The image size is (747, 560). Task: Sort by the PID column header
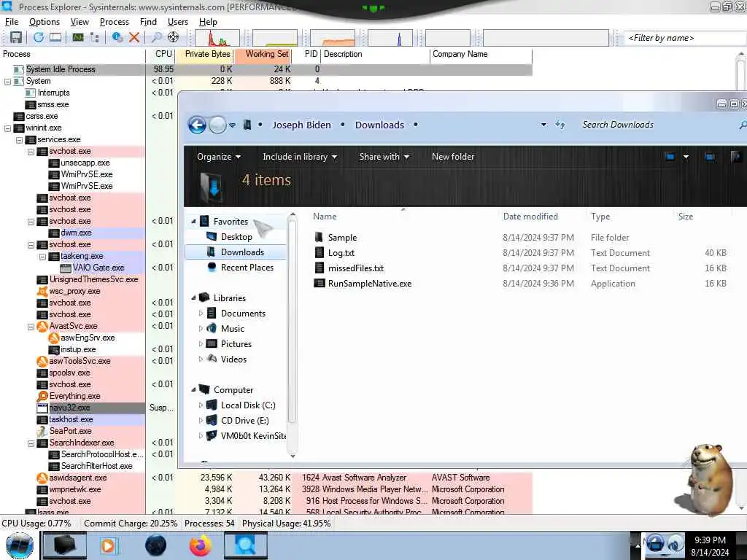(x=307, y=54)
